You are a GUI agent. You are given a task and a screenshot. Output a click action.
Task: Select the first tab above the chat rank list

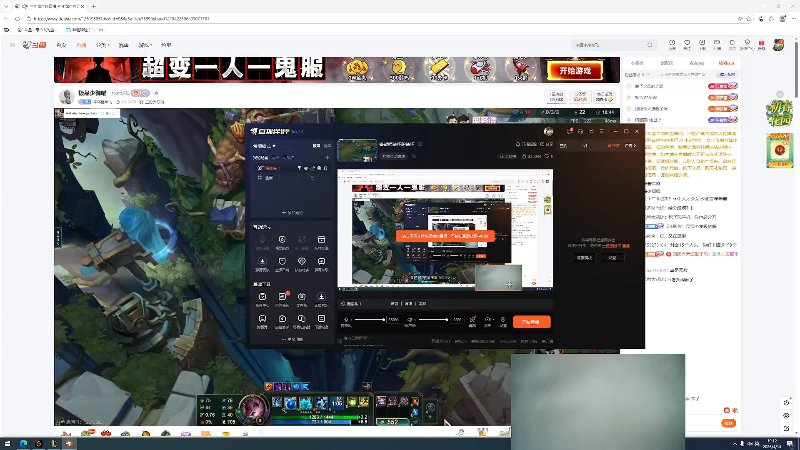[637, 63]
